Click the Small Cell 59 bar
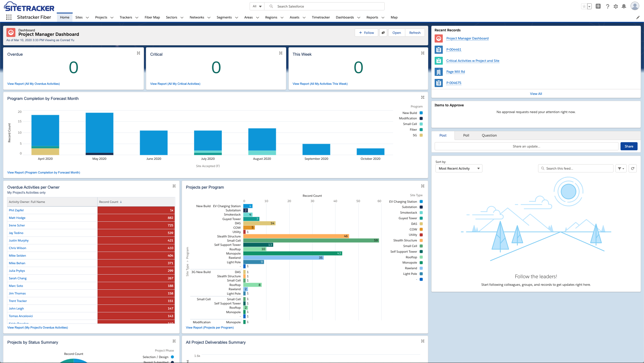The image size is (644, 363). coord(311,240)
